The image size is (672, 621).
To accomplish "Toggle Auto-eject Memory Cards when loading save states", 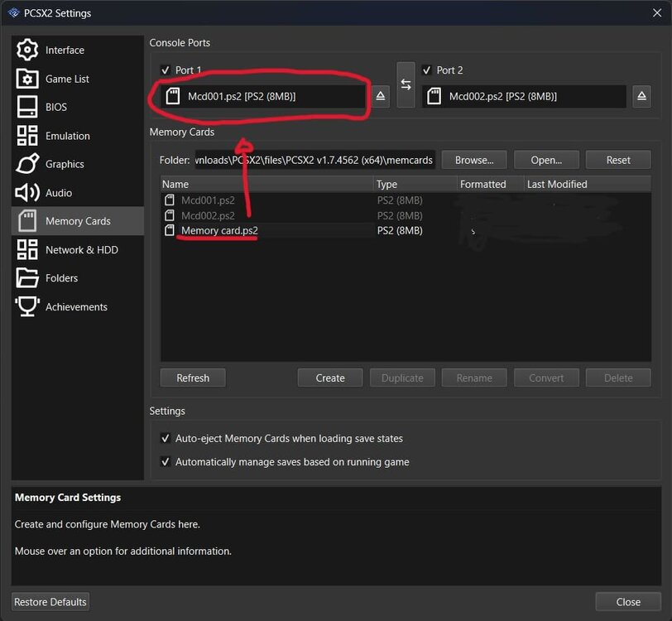I will pyautogui.click(x=165, y=438).
